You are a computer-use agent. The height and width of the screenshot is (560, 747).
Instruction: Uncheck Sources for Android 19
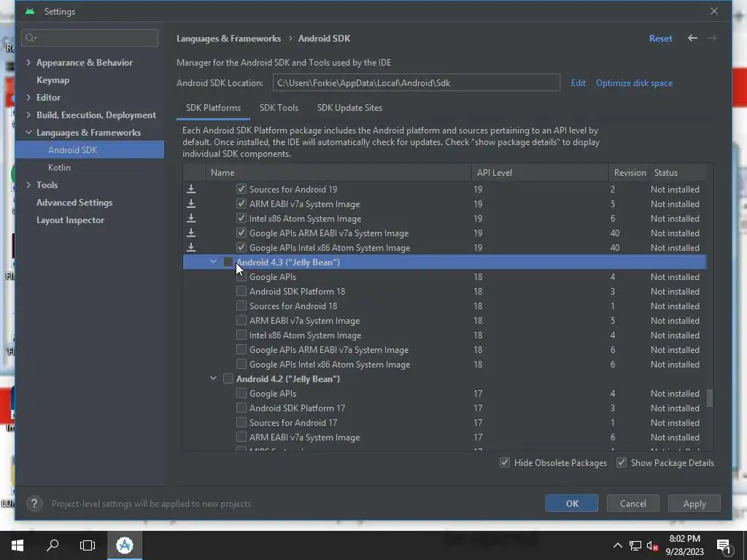pyautogui.click(x=241, y=189)
